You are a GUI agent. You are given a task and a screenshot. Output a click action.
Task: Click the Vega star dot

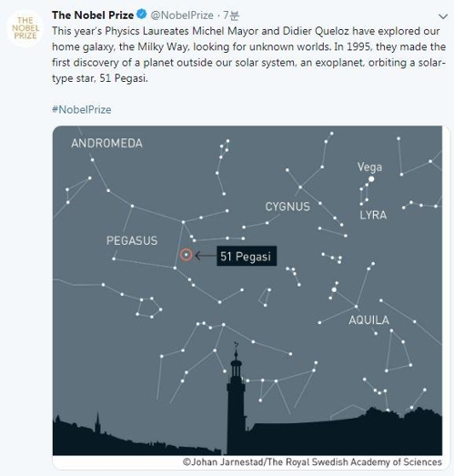tap(371, 178)
